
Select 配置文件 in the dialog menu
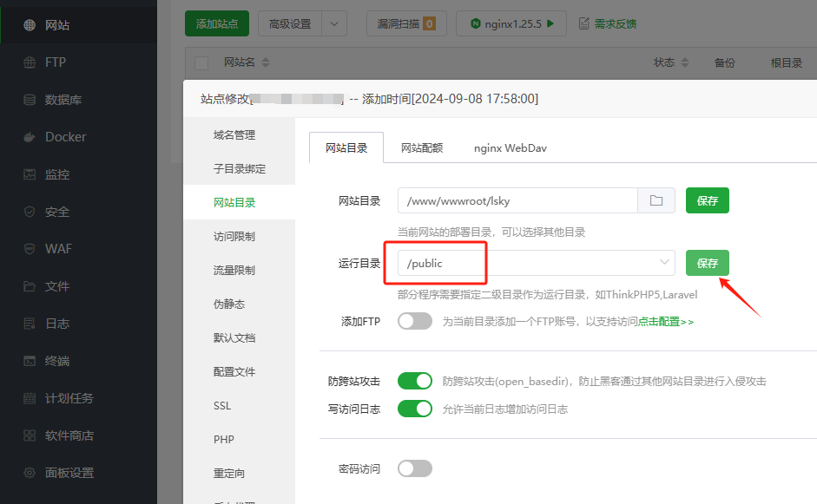pyautogui.click(x=239, y=372)
